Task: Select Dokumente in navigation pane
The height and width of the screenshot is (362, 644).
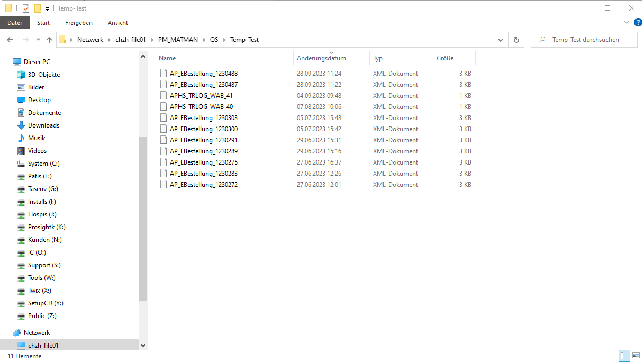Action: pos(44,113)
